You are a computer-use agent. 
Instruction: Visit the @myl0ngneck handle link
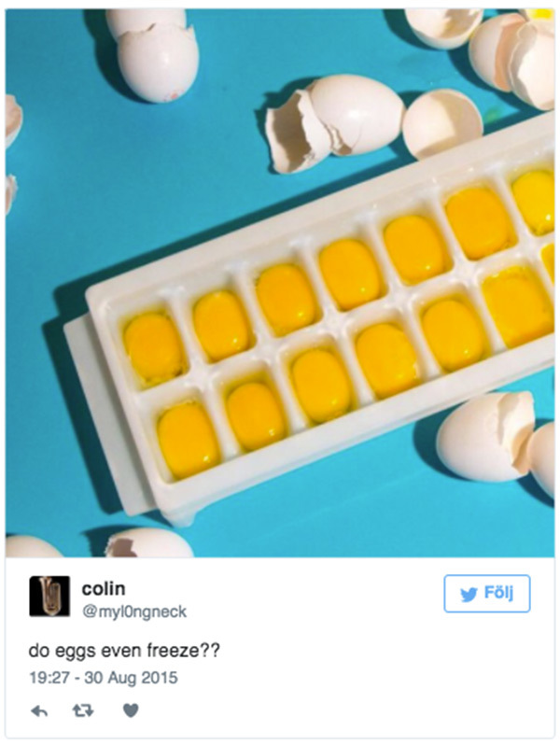click(x=134, y=611)
